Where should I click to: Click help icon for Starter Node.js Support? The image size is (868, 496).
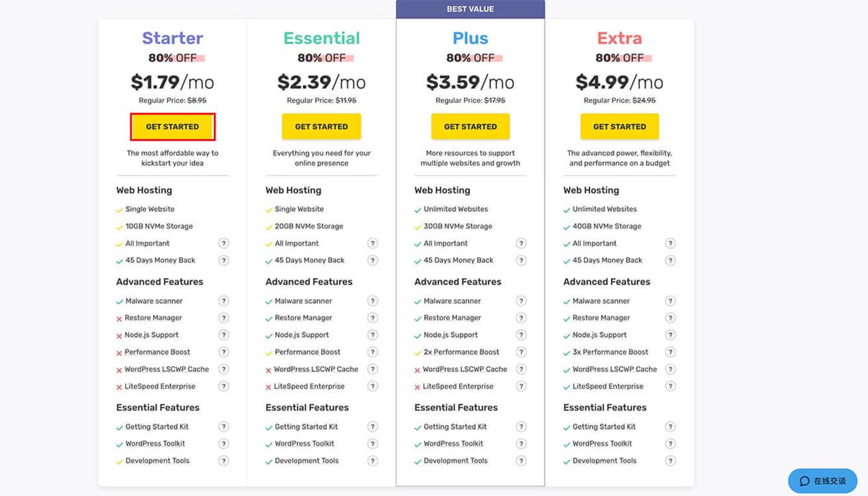(x=224, y=335)
